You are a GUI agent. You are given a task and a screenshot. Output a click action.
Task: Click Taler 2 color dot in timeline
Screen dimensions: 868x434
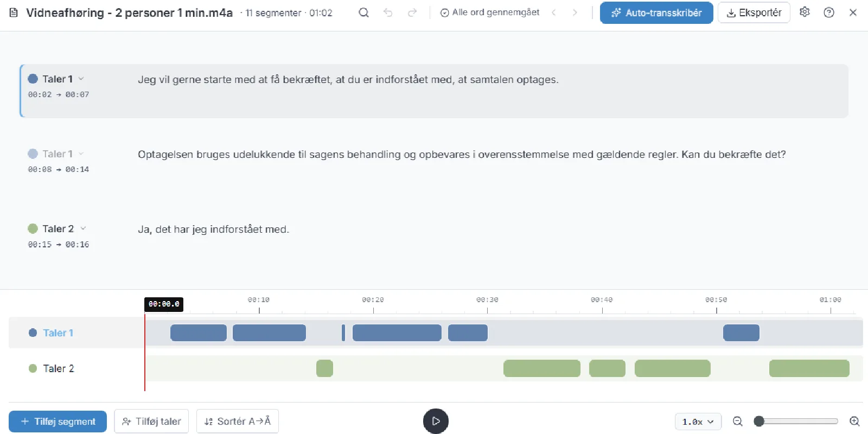pos(33,368)
